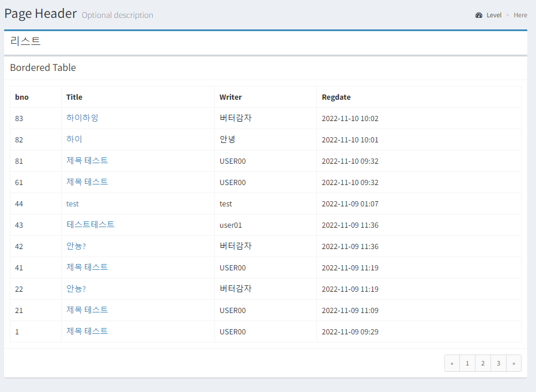Open the post titled test
Viewport: 536px width, 392px height.
[x=73, y=204]
